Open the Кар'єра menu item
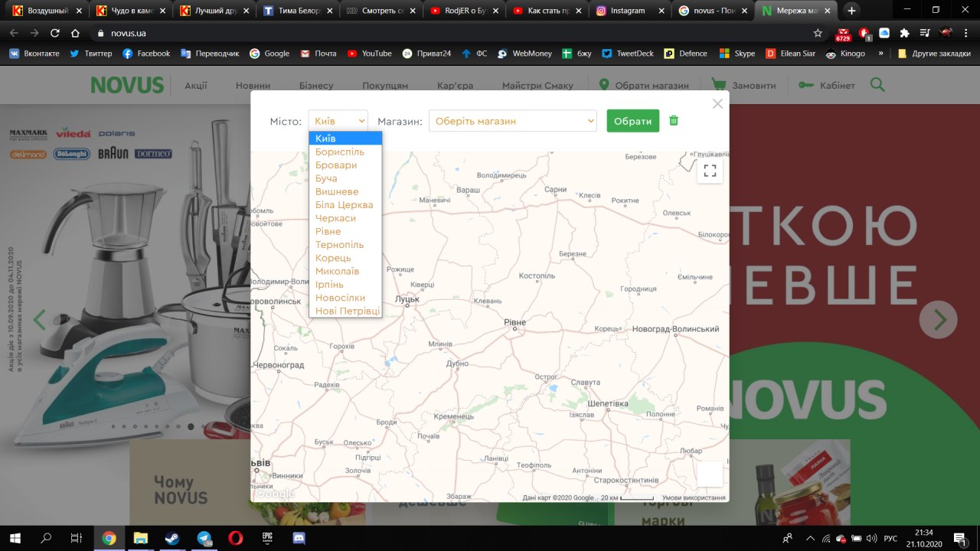Viewport: 980px width, 551px height. pos(455,86)
